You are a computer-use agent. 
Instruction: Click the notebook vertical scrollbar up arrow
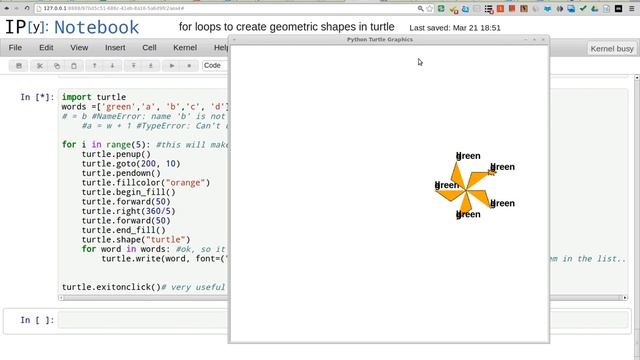tap(637, 78)
